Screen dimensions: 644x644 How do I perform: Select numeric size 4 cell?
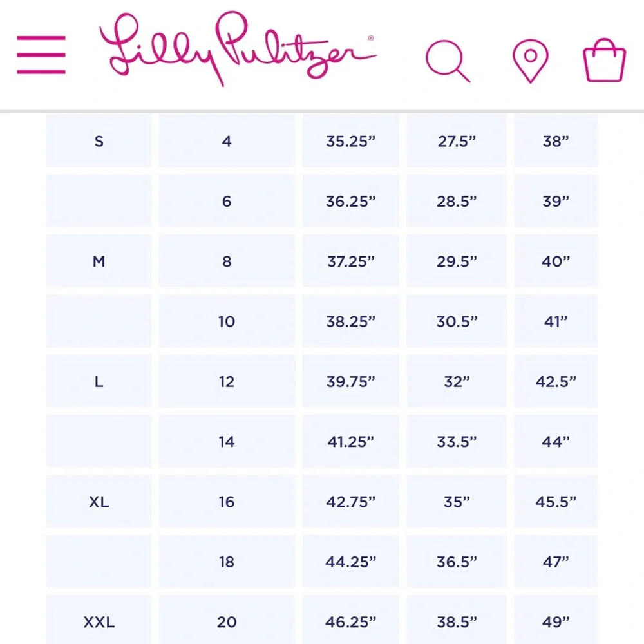(x=227, y=141)
